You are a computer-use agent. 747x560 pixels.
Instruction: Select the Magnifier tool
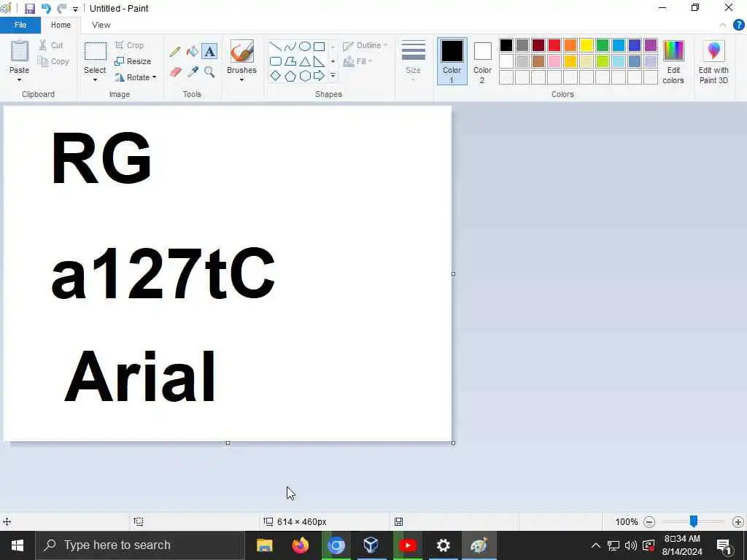[209, 72]
